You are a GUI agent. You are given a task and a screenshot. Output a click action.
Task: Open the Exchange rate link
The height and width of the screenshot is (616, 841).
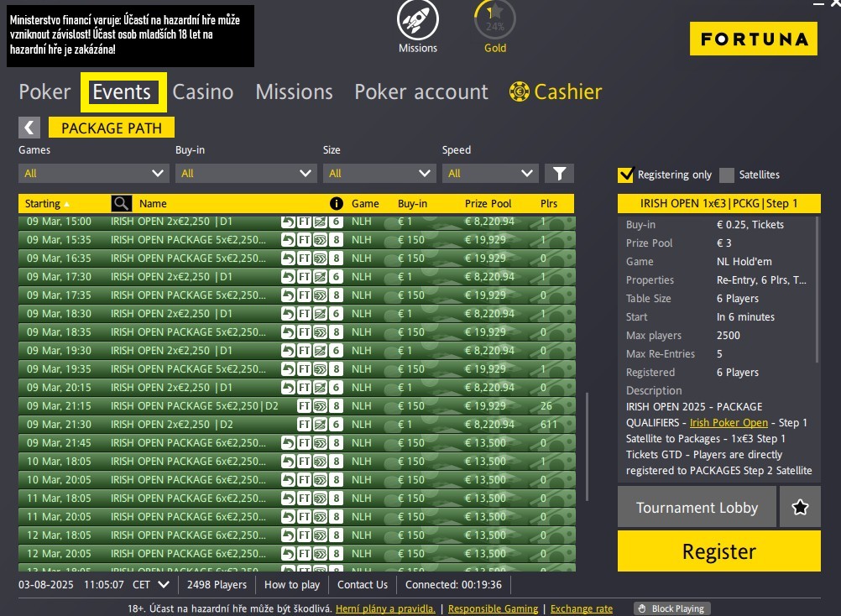coord(582,608)
